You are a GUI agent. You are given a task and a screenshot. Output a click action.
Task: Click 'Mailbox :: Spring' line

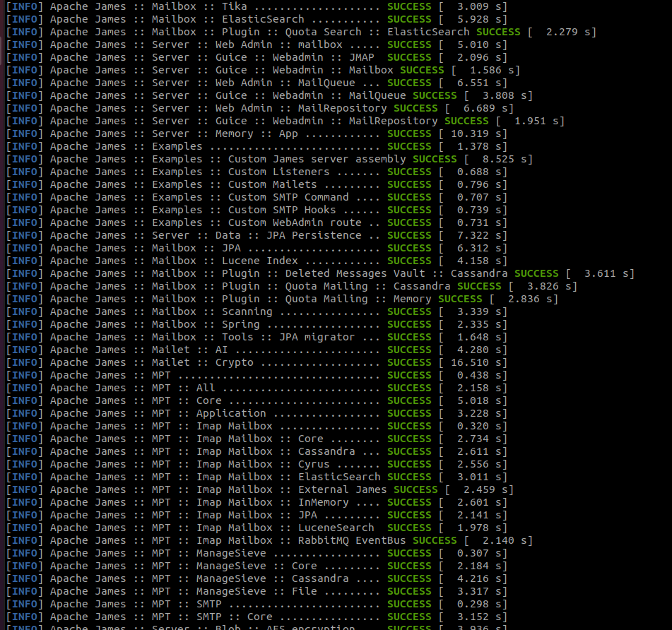[257, 325]
